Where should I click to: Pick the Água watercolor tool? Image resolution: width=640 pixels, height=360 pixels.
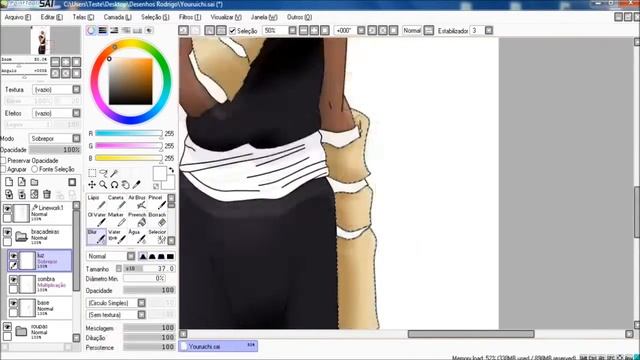(137, 236)
